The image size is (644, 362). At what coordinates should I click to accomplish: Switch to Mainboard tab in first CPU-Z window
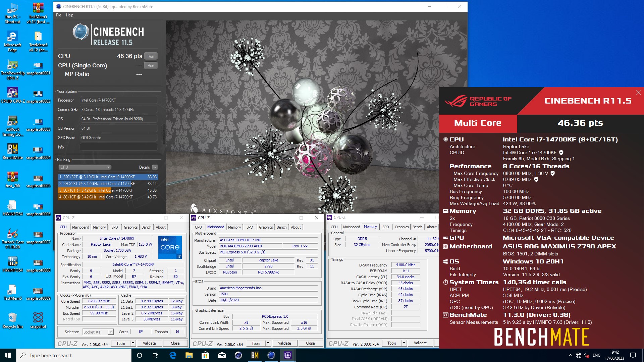80,227
